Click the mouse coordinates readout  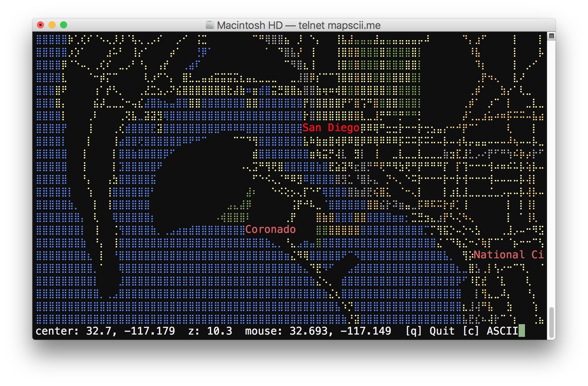(318, 331)
